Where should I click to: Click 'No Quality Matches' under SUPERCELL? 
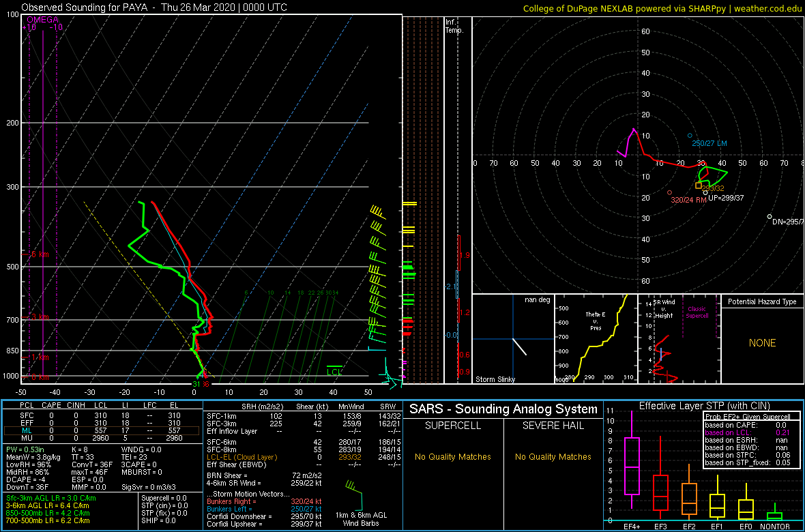click(x=453, y=456)
